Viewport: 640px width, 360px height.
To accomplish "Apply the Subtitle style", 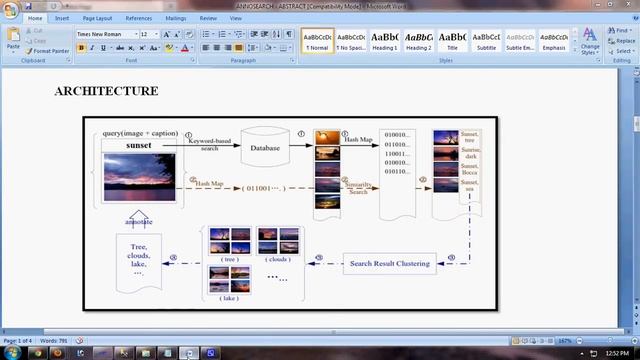I will (x=486, y=41).
